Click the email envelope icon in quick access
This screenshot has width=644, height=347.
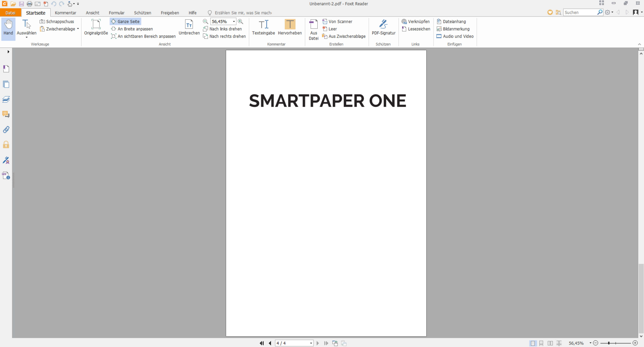click(x=37, y=4)
